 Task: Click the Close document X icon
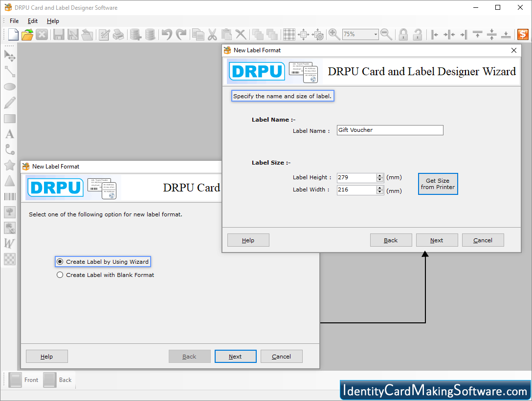pyautogui.click(x=42, y=34)
